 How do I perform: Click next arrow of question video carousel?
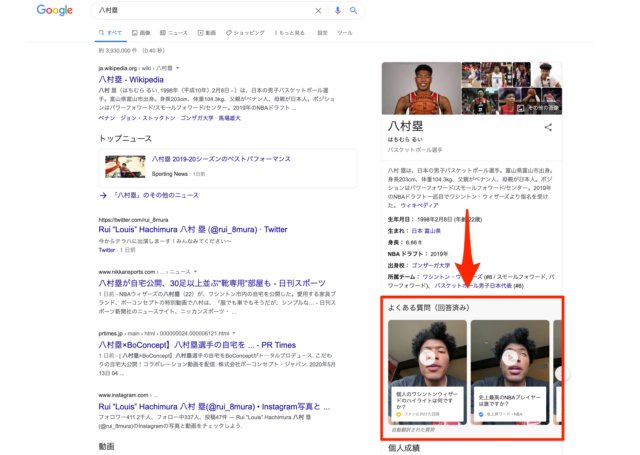click(561, 373)
